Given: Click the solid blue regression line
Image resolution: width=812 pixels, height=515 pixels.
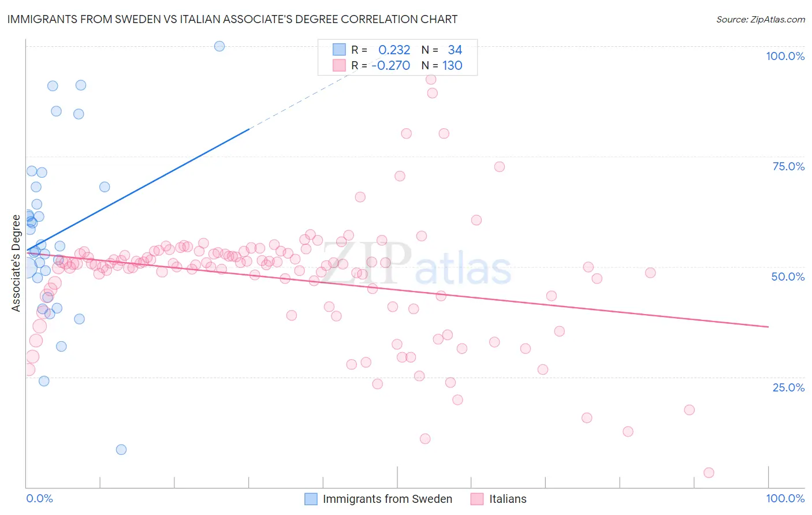Looking at the screenshot, I should tap(139, 189).
